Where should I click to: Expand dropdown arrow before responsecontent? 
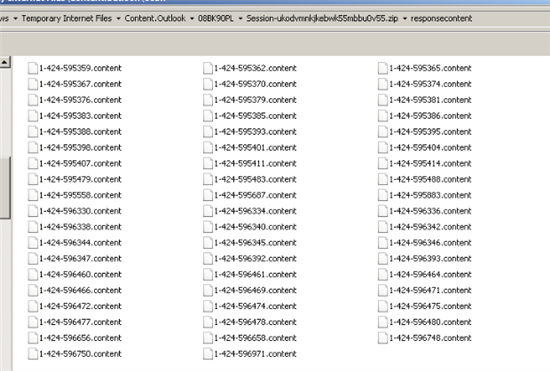click(404, 19)
